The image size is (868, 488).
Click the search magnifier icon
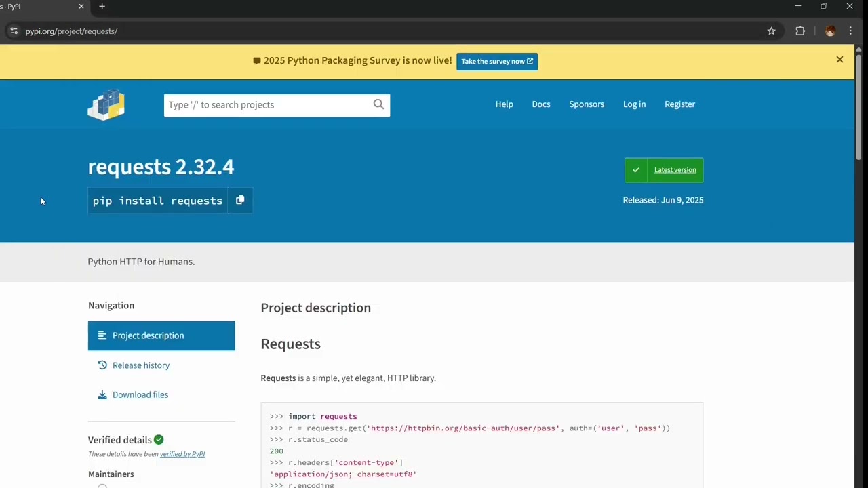pyautogui.click(x=378, y=104)
